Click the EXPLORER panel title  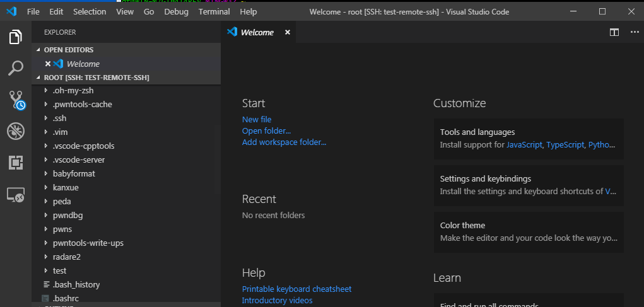click(60, 32)
